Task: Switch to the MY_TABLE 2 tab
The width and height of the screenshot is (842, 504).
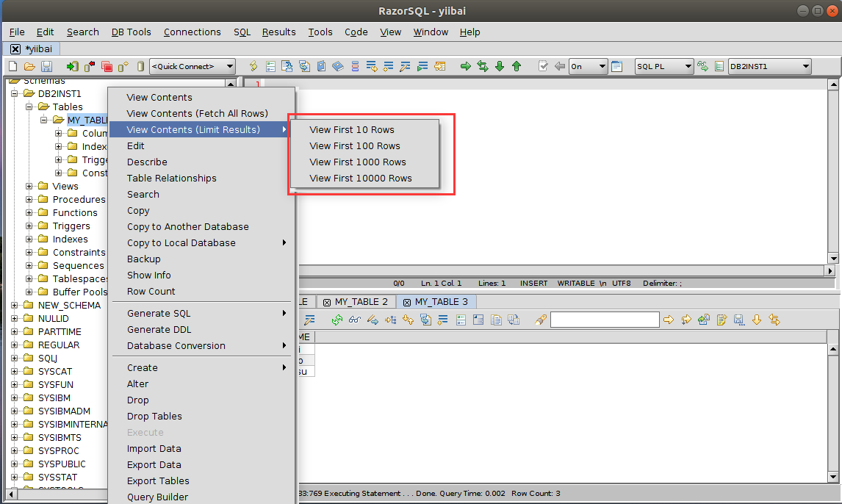Action: 361,302
